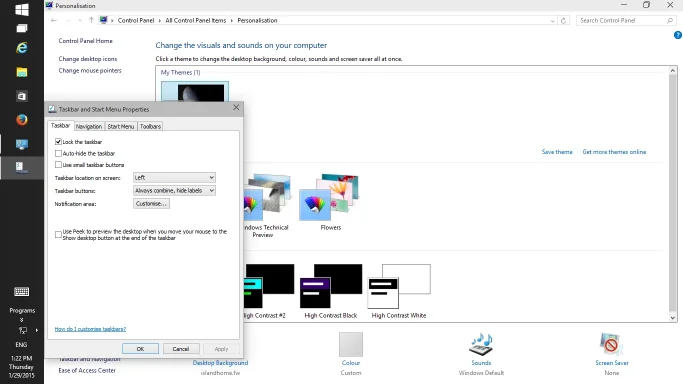Open the Taskbar buttons dropdown

[174, 191]
